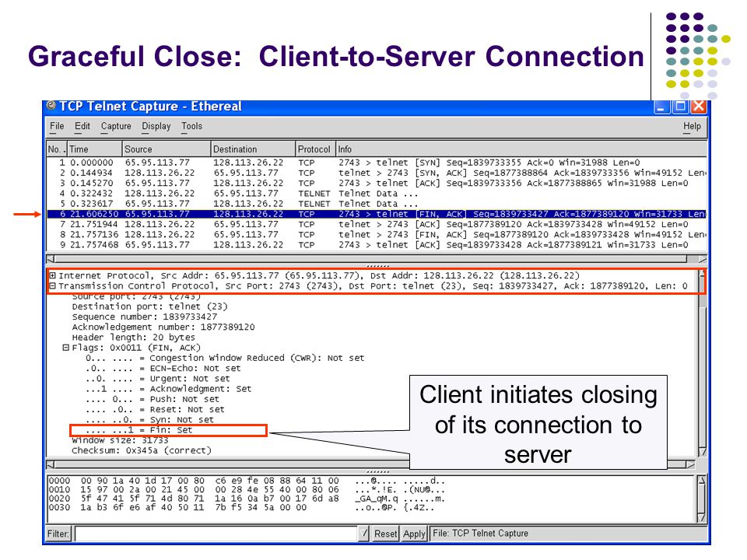
Task: Select packet 8 at time 21.757136
Action: [377, 235]
